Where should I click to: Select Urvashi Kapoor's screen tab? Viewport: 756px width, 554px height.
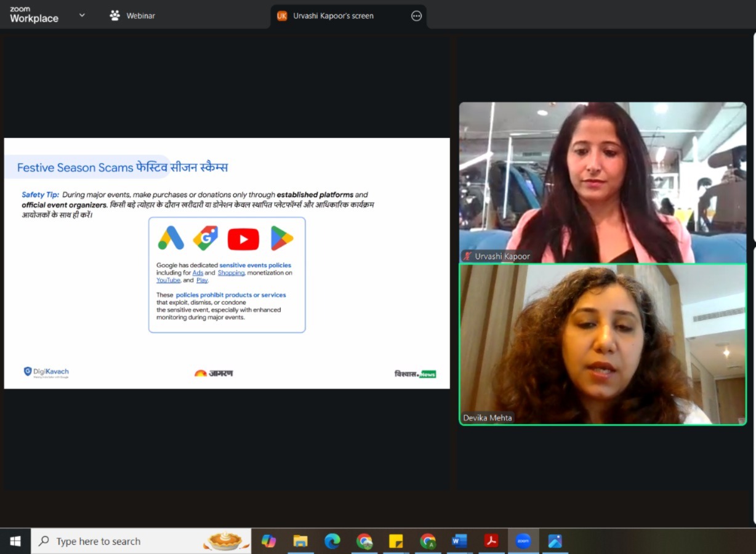[333, 16]
